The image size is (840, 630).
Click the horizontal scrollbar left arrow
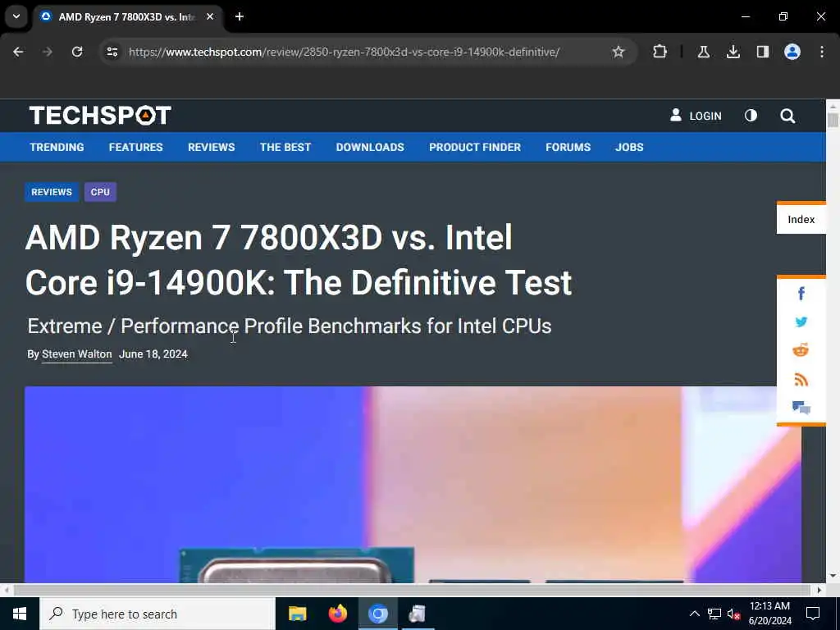point(6,590)
